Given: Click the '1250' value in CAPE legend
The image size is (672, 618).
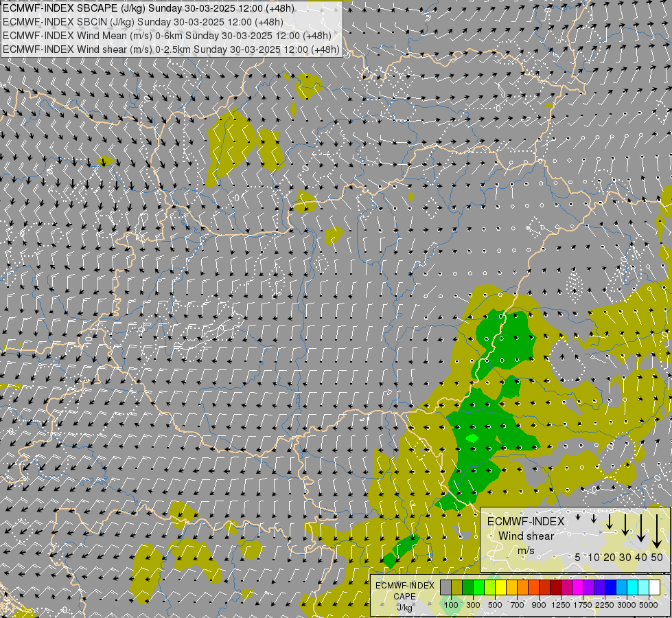Looking at the screenshot, I should (x=561, y=605).
